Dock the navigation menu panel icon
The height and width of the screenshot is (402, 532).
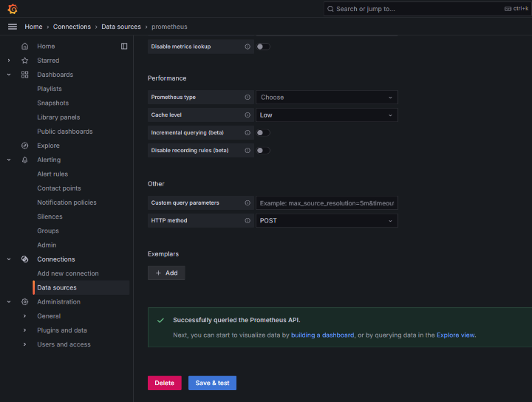click(124, 46)
